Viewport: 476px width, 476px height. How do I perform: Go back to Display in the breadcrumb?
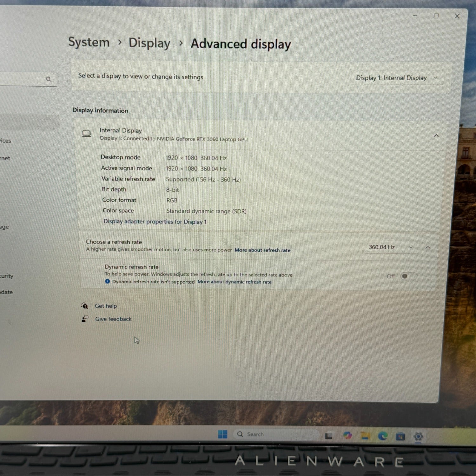tap(149, 43)
